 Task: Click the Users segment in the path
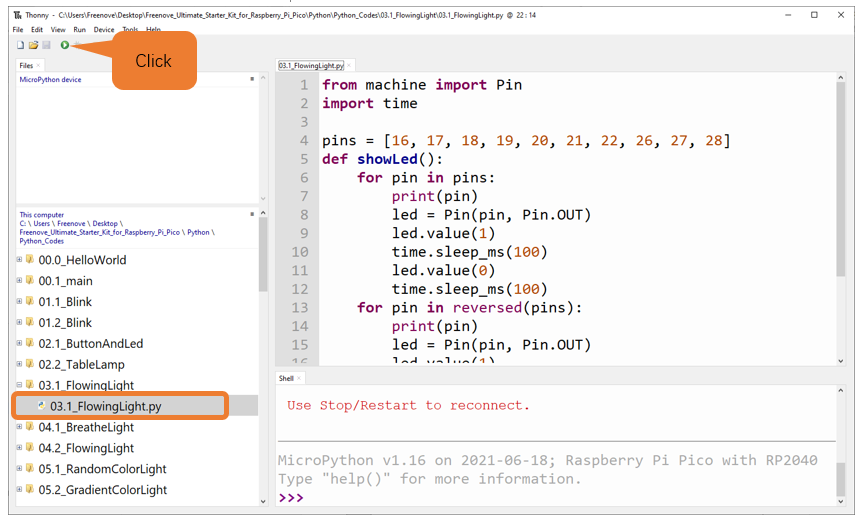[41, 224]
